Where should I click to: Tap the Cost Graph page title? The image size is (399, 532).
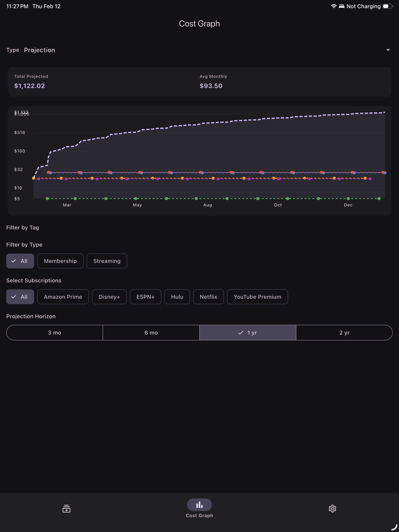tap(199, 24)
